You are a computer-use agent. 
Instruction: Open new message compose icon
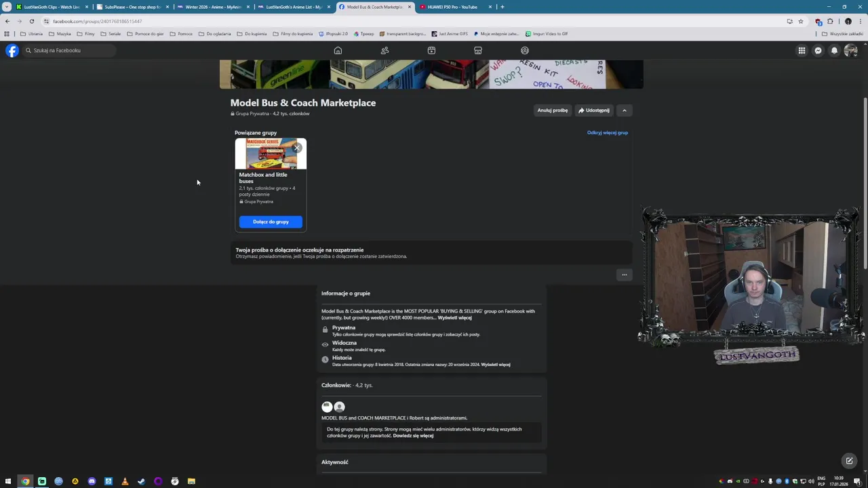[849, 461]
